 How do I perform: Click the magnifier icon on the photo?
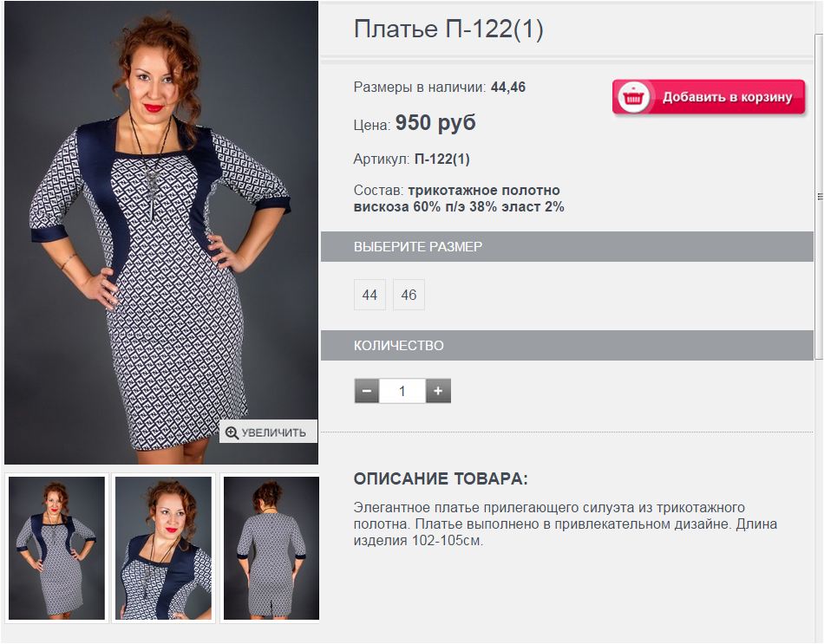click(232, 433)
